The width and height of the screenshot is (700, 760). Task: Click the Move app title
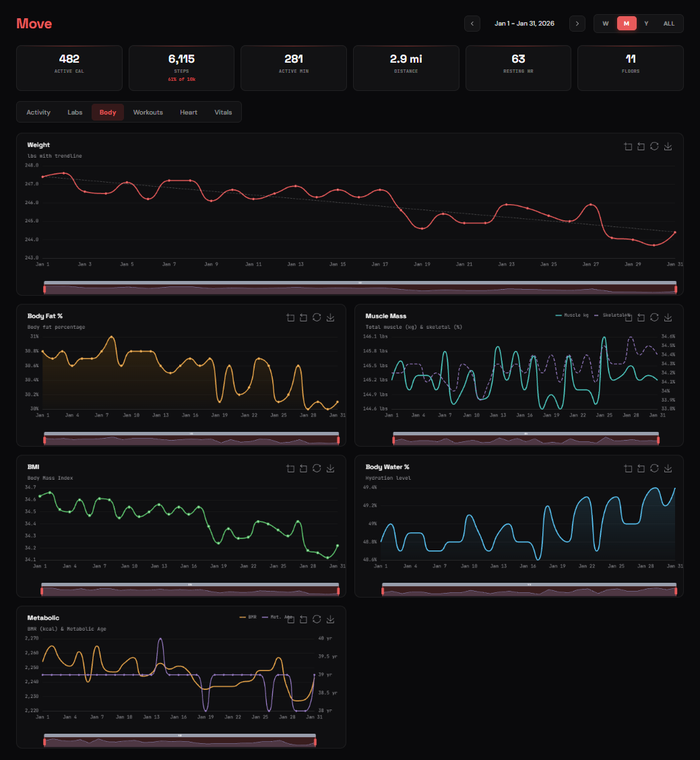(34, 24)
